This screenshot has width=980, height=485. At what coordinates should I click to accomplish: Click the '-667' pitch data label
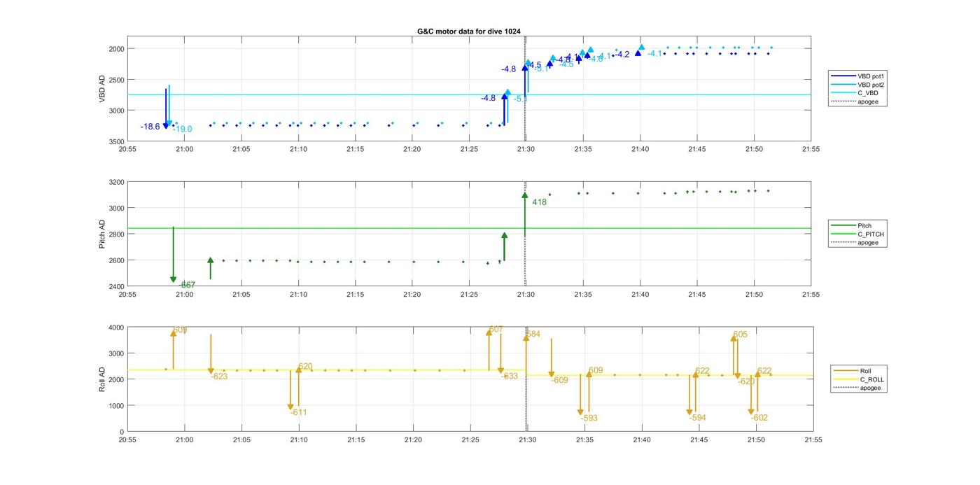(x=186, y=285)
